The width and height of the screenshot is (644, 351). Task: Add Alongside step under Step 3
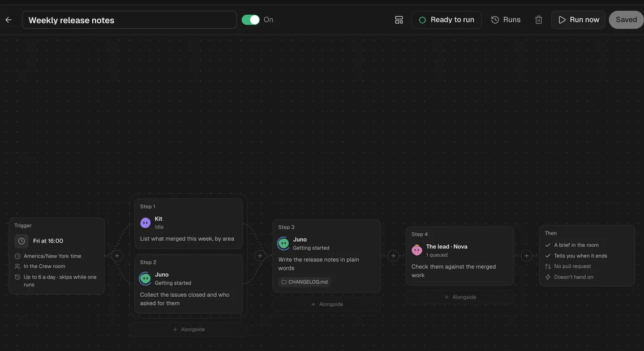pos(327,304)
